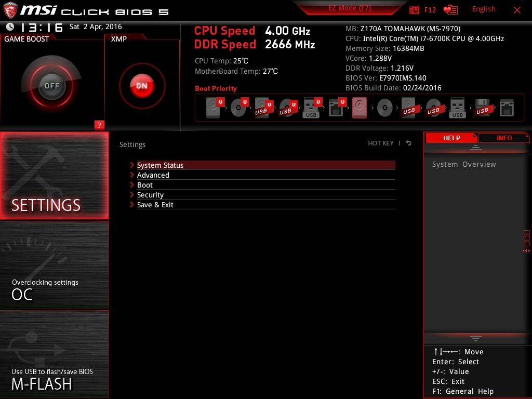Screen dimensions: 532x399
Task: Close the BIOS with the red X
Action: pos(517,10)
